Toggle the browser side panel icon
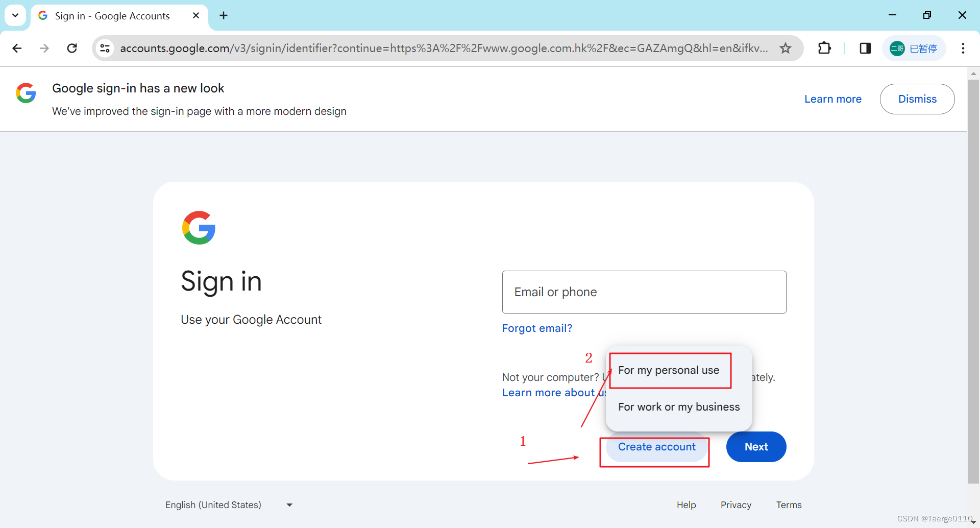Image resolution: width=980 pixels, height=528 pixels. click(865, 48)
